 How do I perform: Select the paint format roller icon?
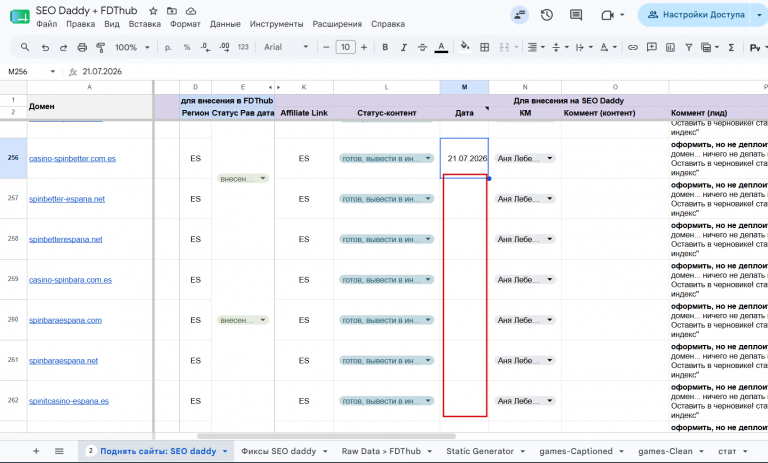(x=100, y=48)
